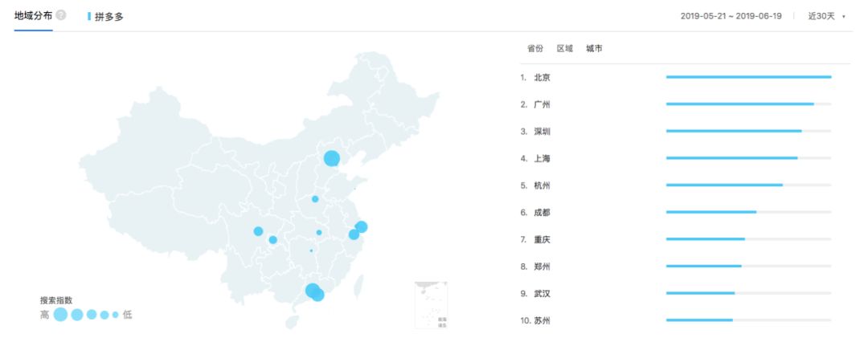
Task: Select the 地域分布 section tab
Action: pyautogui.click(x=33, y=15)
